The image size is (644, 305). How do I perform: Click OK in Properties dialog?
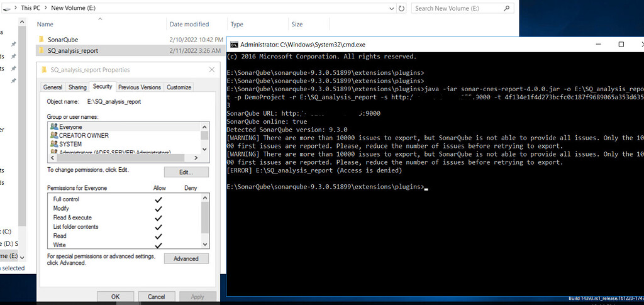116,296
